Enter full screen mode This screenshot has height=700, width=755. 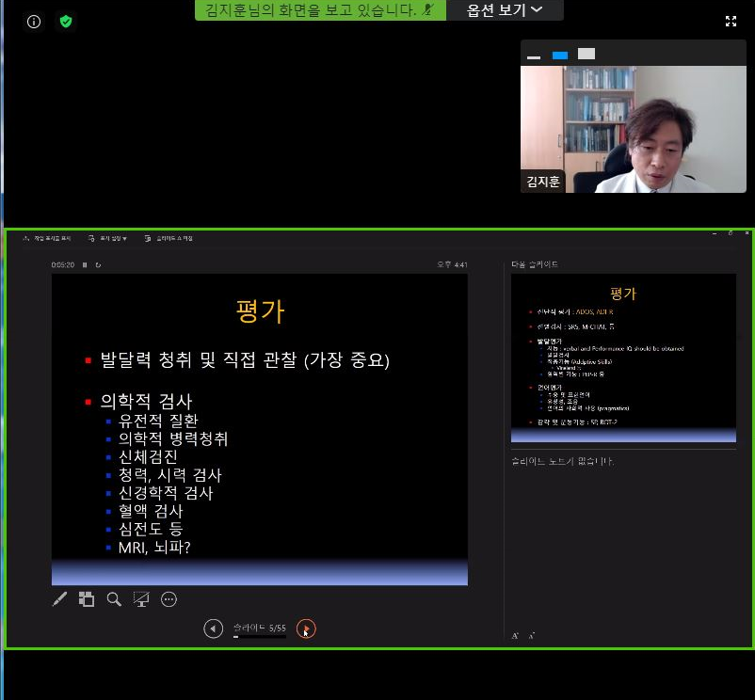[x=731, y=21]
